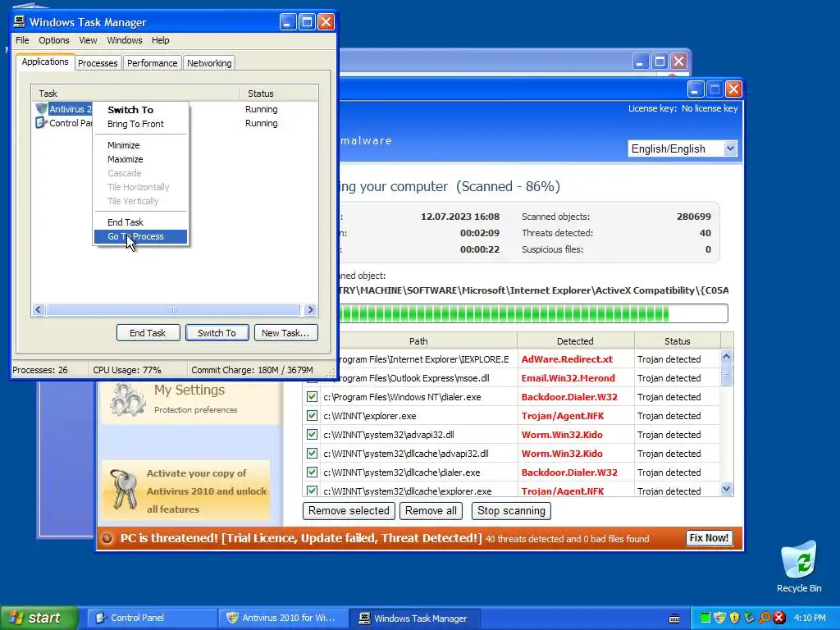Switch to Control Panel taskbar item
The image size is (840, 630).
[152, 618]
